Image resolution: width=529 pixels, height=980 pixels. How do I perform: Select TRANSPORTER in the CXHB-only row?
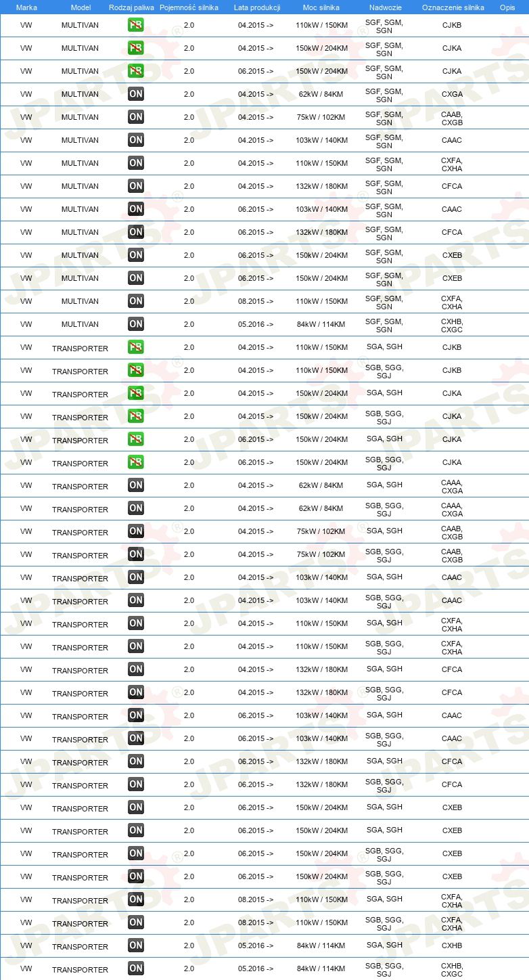(x=80, y=947)
